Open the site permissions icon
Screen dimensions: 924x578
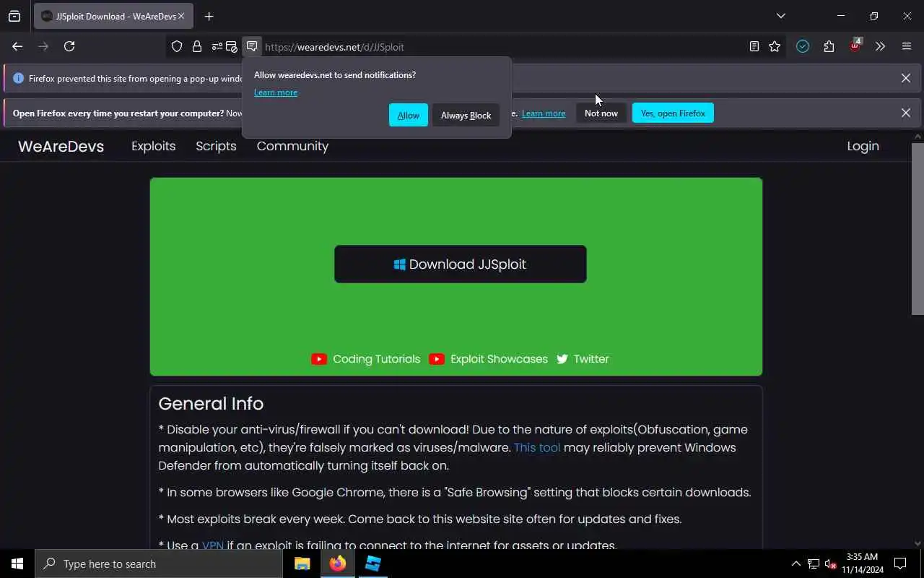(217, 46)
